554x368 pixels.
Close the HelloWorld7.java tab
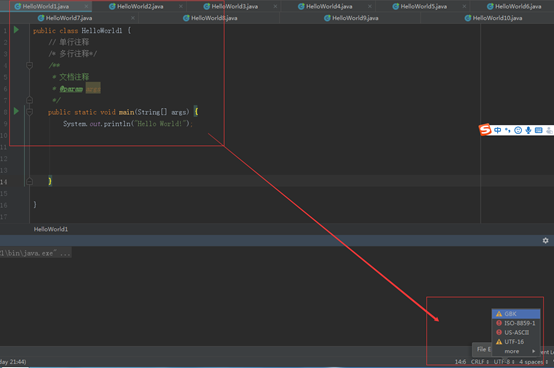tap(132, 18)
